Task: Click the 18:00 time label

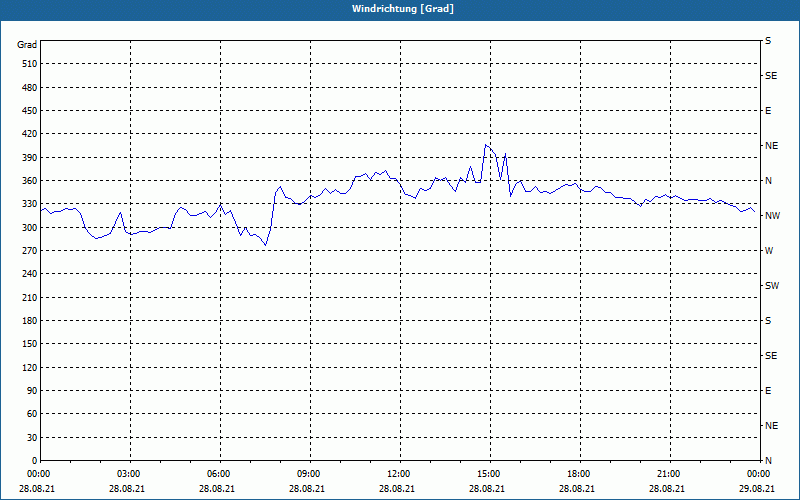Action: (578, 474)
